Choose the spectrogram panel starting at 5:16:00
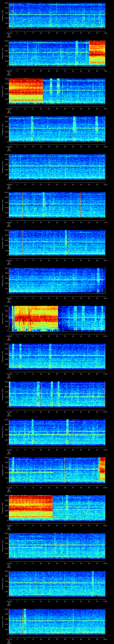114x644 pixels. (57, 584)
